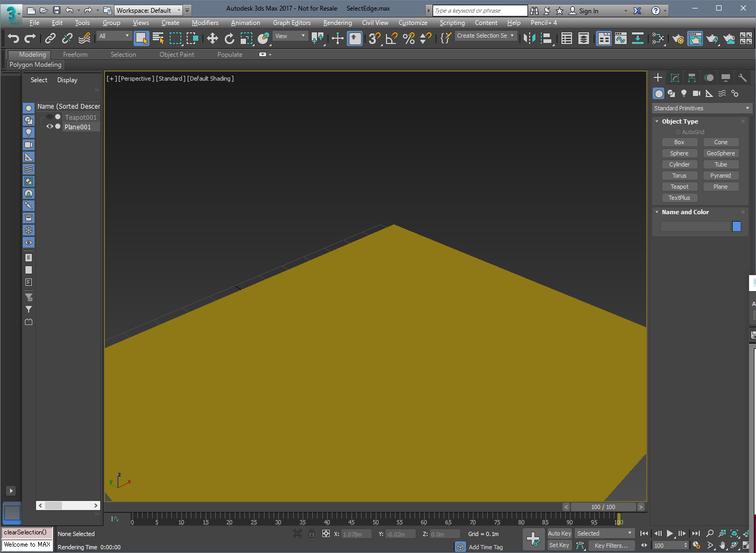Open the Modify command panel tab

point(675,78)
